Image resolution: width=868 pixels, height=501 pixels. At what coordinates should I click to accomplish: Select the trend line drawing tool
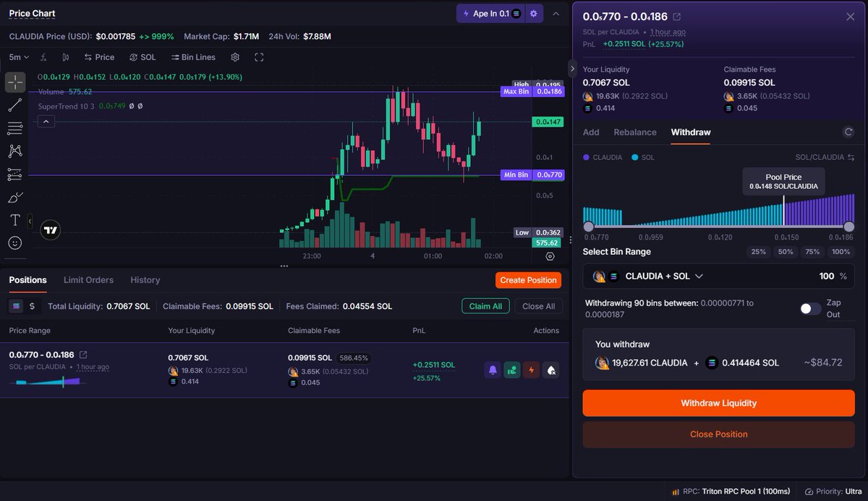pos(15,106)
